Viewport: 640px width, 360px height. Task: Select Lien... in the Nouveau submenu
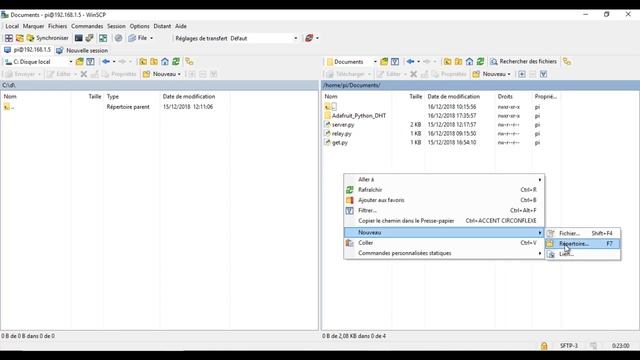583,254
